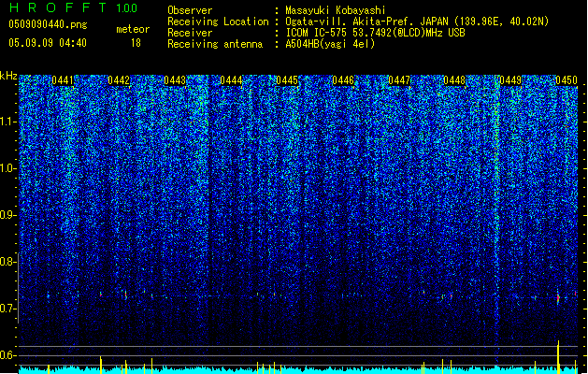Click the 0447 time marker
The image size is (588, 374).
tap(399, 80)
